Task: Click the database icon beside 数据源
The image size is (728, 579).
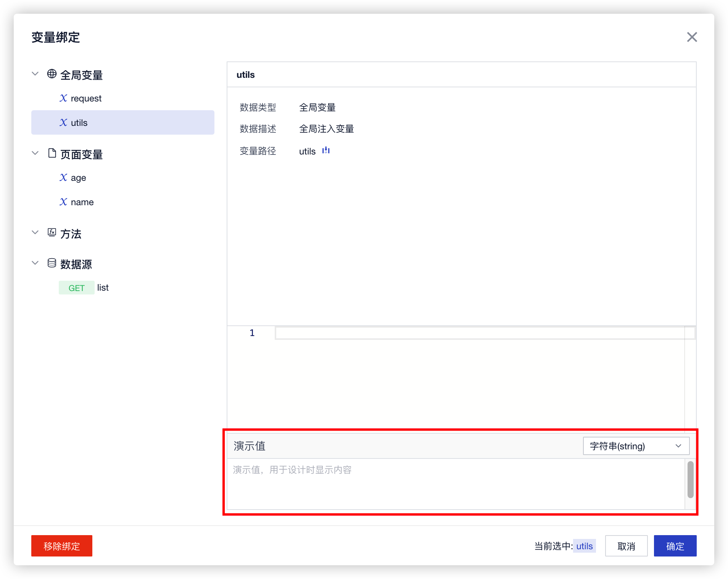Action: (52, 263)
